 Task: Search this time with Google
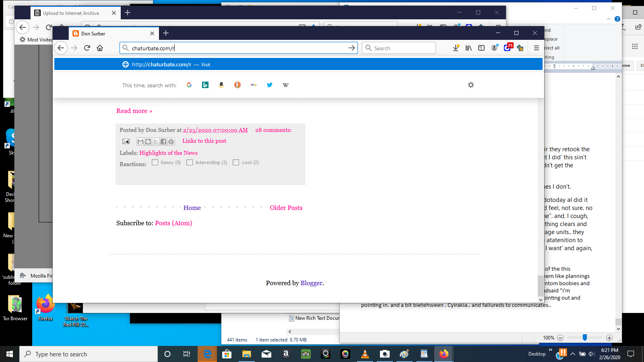[189, 85]
